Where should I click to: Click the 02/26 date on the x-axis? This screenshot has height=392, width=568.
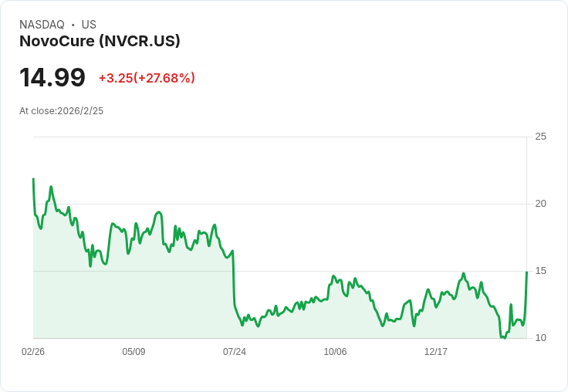(x=33, y=351)
